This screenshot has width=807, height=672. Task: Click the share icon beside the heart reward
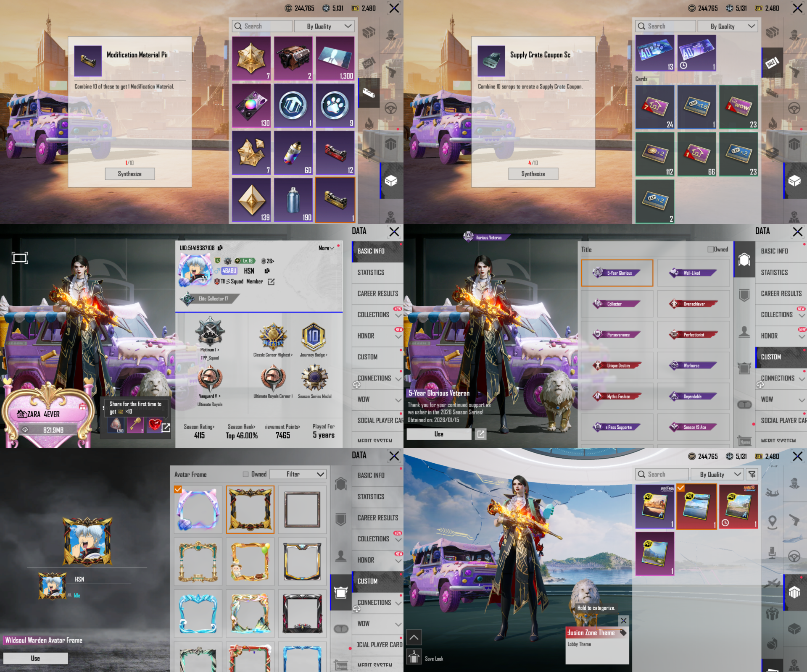tap(166, 428)
